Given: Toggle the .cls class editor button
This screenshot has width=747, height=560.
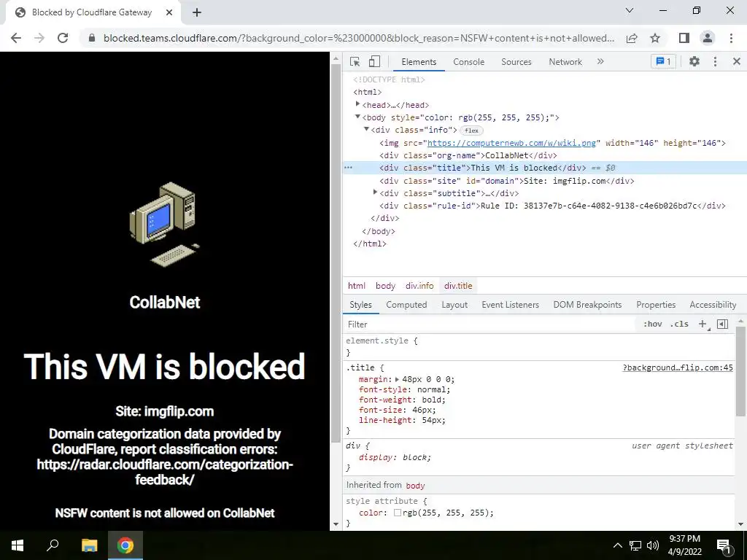Looking at the screenshot, I should pos(679,324).
